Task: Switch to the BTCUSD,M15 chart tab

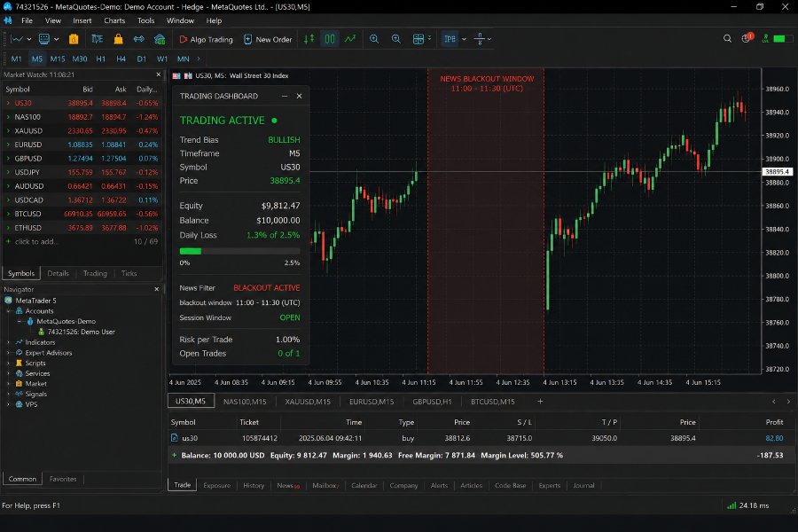Action: point(493,402)
